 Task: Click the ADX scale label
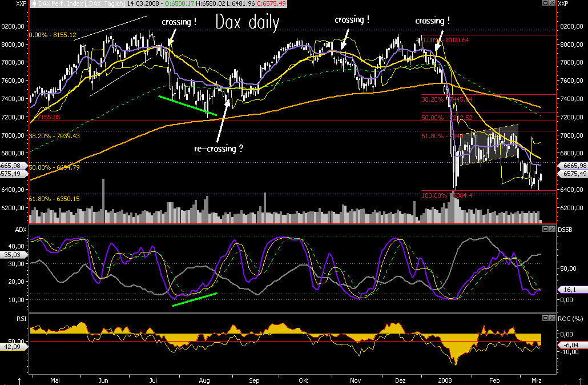point(21,230)
